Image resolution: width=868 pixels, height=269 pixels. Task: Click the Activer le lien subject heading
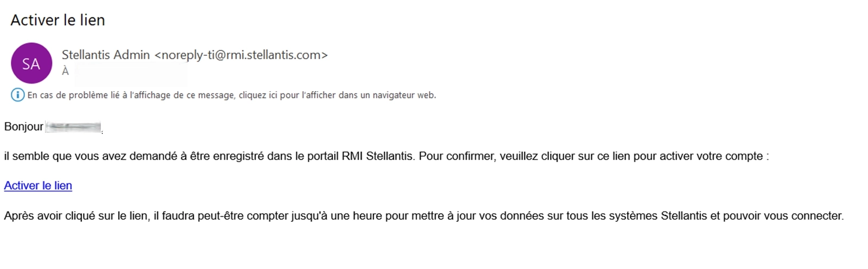click(58, 20)
